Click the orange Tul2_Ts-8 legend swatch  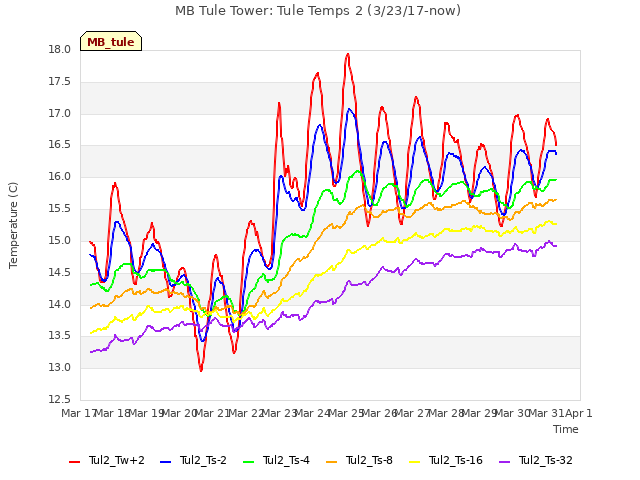(331, 461)
